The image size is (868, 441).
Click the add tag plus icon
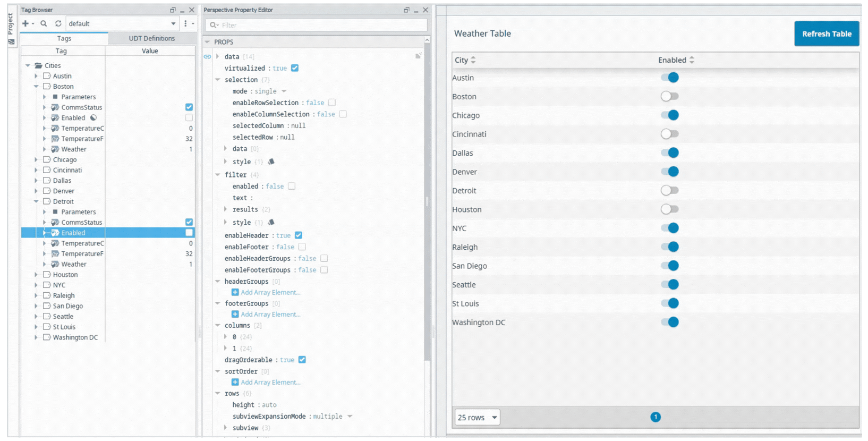25,23
